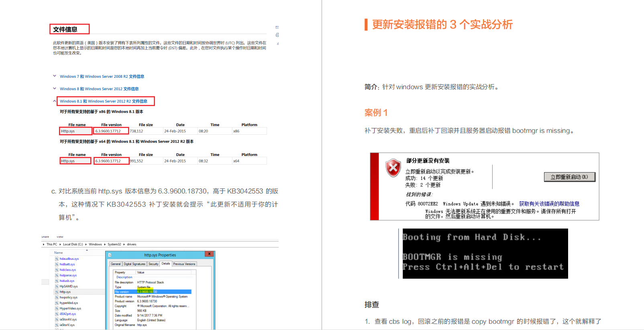Click the email share icon beside 文件信息
The width and height of the screenshot is (644, 330).
point(277,27)
